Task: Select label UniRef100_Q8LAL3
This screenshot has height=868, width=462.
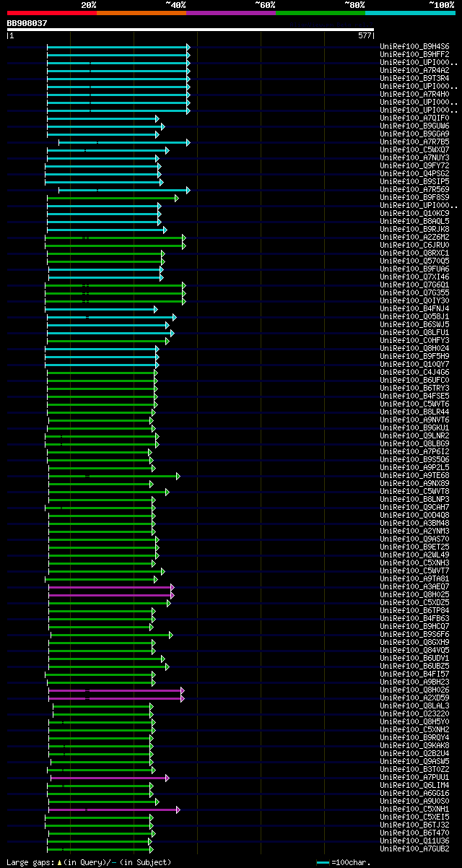Action: pyautogui.click(x=414, y=706)
